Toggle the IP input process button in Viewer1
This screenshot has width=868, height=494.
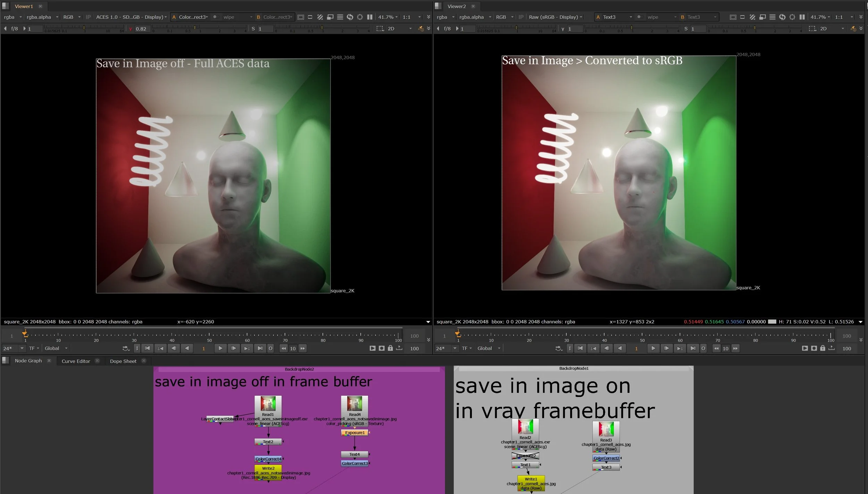tap(88, 17)
